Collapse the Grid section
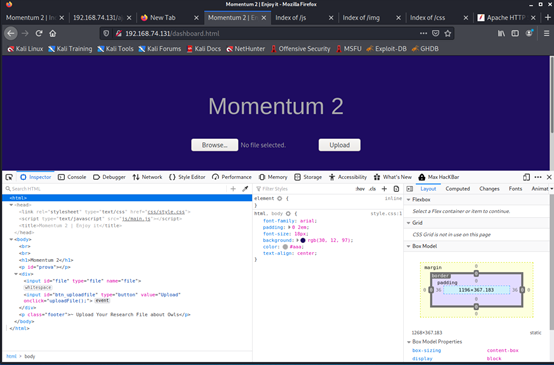Screen dimensions: 554x365 pos(409,223)
